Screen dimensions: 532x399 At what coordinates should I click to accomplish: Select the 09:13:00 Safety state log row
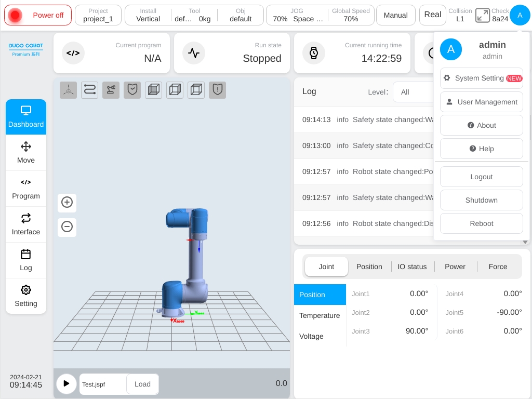[x=364, y=146]
